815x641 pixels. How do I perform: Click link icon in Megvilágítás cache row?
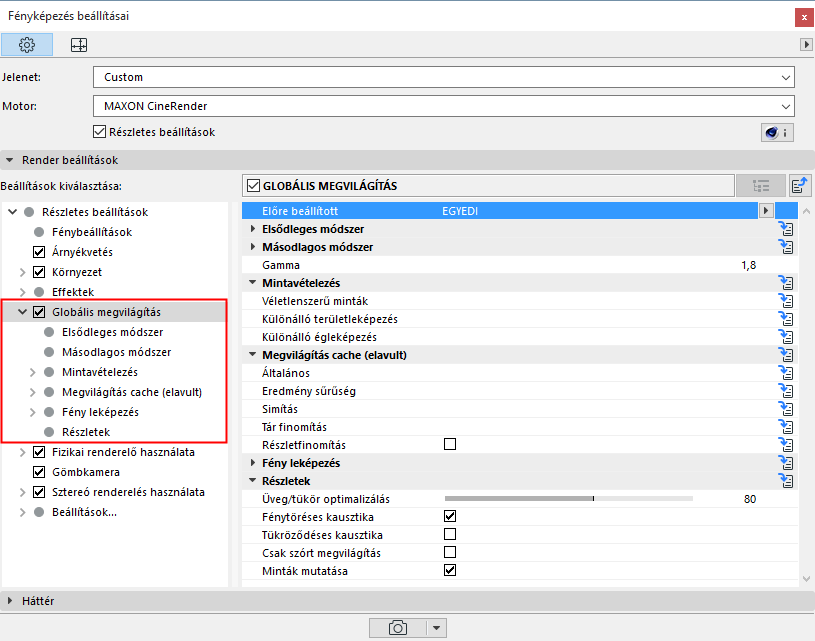tap(786, 355)
